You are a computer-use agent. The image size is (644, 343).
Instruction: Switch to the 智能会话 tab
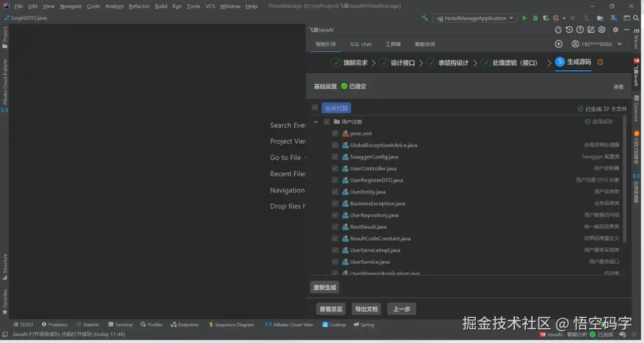point(425,44)
